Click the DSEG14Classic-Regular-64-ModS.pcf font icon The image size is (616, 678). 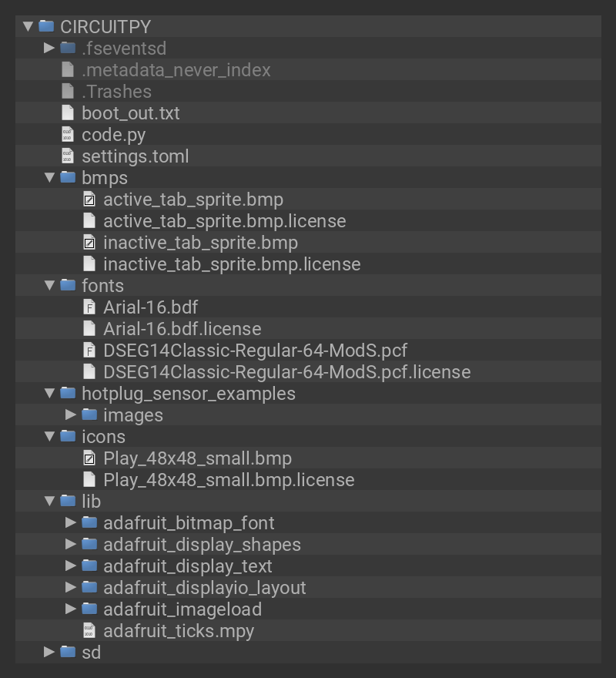coord(89,351)
